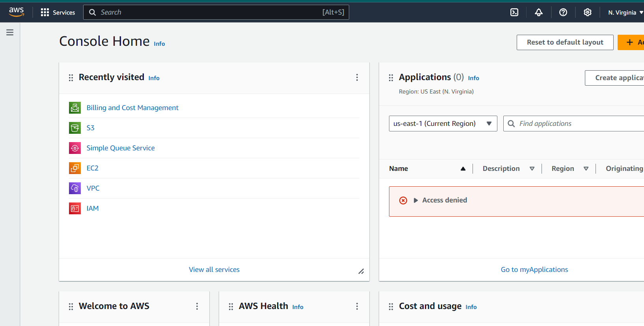Click the EC2 service icon

pos(75,168)
